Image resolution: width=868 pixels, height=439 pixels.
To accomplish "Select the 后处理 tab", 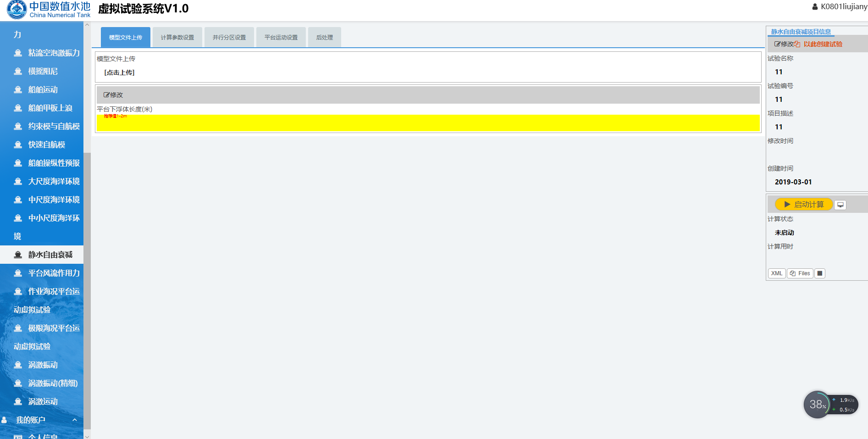I will coord(324,38).
